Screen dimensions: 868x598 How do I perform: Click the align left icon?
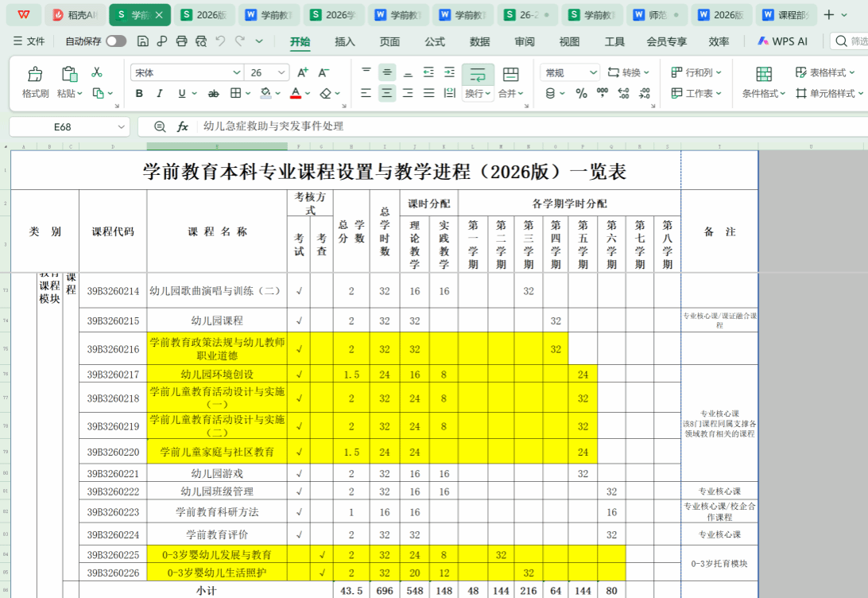[x=366, y=93]
